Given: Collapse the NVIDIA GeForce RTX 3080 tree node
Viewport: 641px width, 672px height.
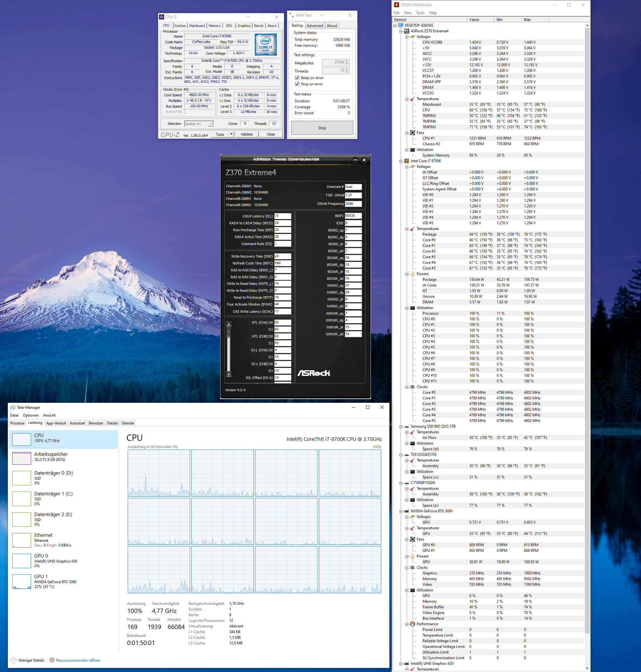Looking at the screenshot, I should (x=401, y=511).
